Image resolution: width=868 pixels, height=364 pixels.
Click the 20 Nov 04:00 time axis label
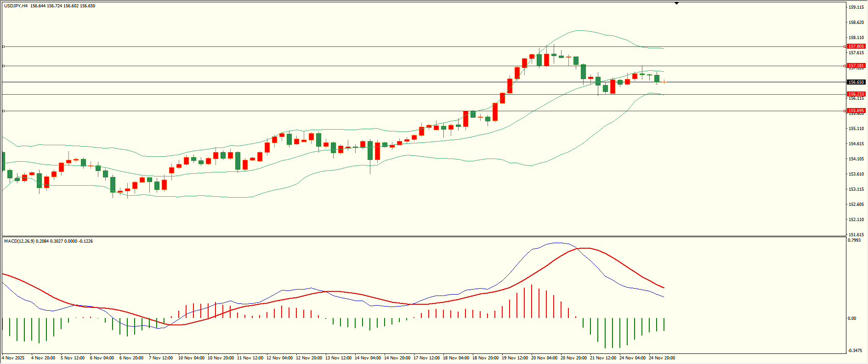[544, 358]
